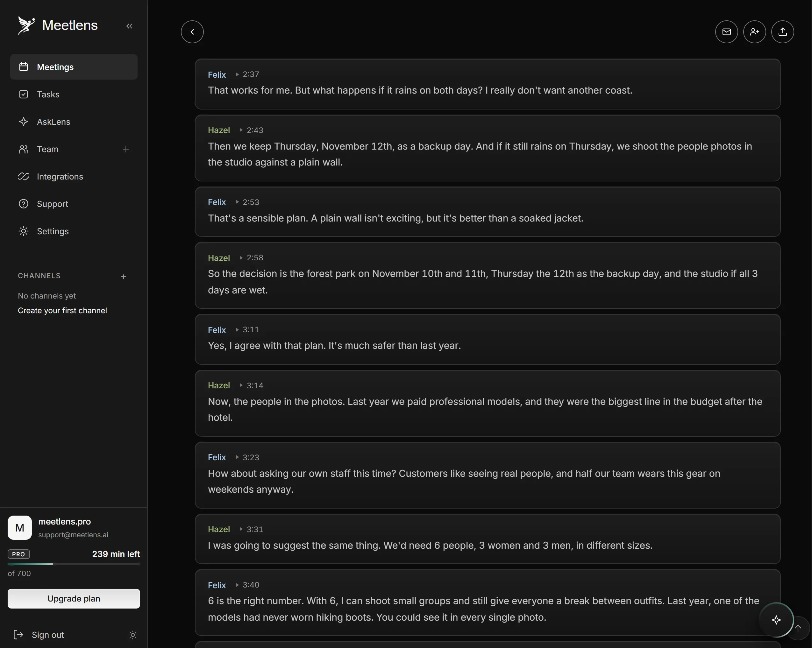Click speaker name Felix at 2:37
The height and width of the screenshot is (648, 812).
click(217, 74)
